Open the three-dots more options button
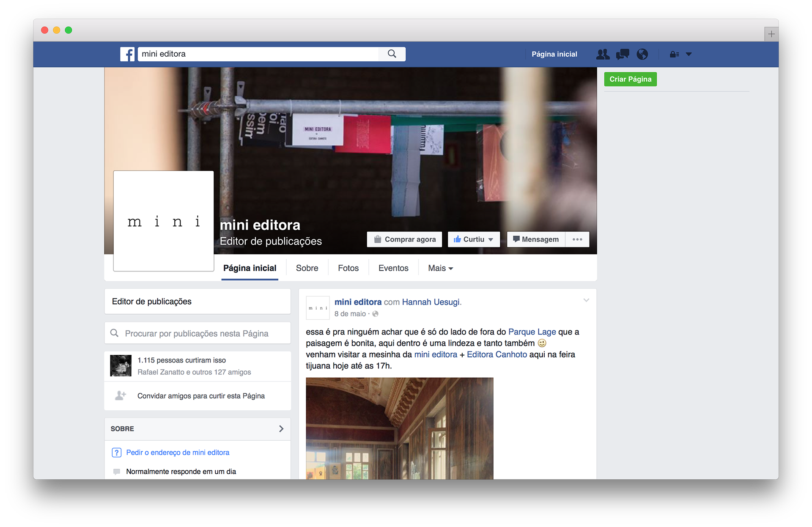812x527 pixels. (577, 239)
